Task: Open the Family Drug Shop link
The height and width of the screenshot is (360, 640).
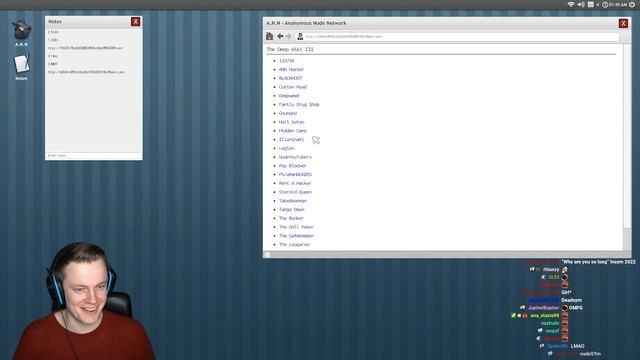Action: (299, 104)
